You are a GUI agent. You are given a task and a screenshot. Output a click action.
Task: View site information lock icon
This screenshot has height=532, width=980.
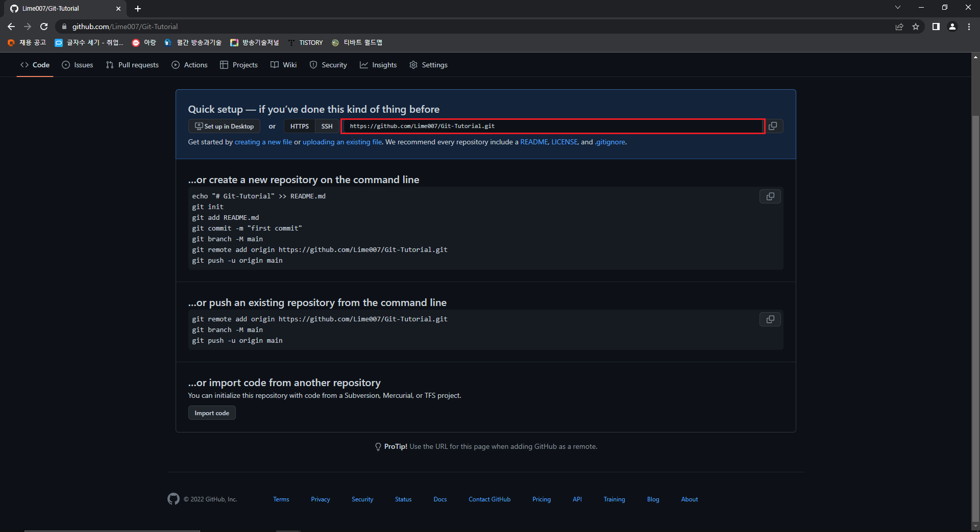pos(64,27)
